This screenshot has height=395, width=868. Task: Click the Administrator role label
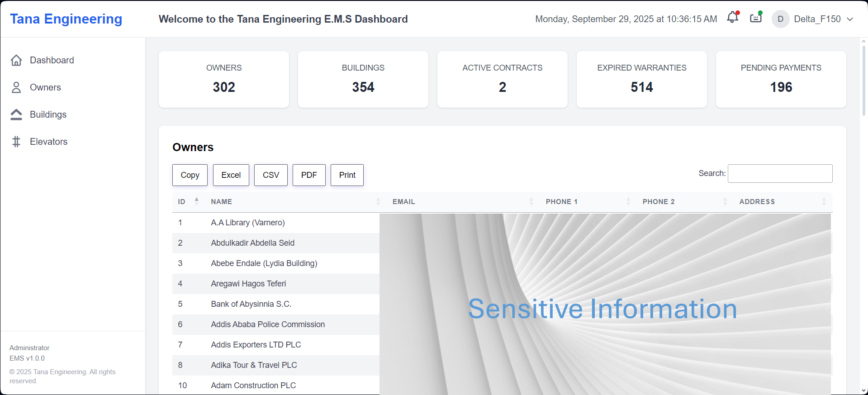[x=29, y=348]
